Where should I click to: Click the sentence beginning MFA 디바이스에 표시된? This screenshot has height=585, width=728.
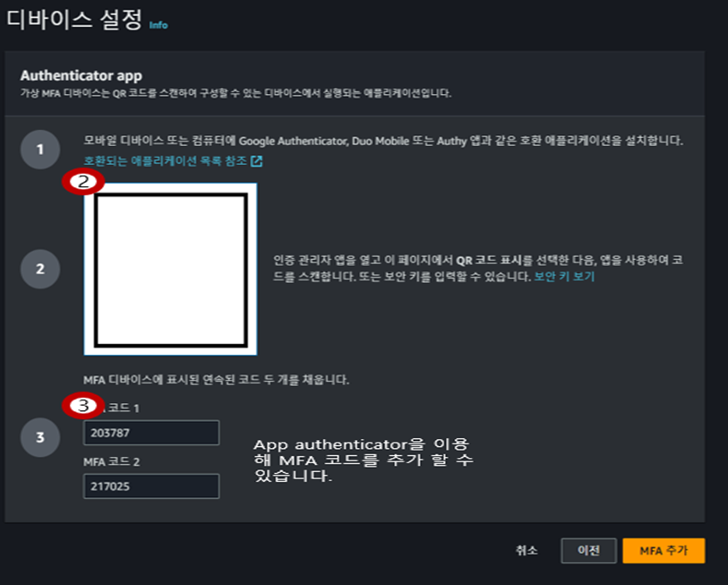point(217,380)
